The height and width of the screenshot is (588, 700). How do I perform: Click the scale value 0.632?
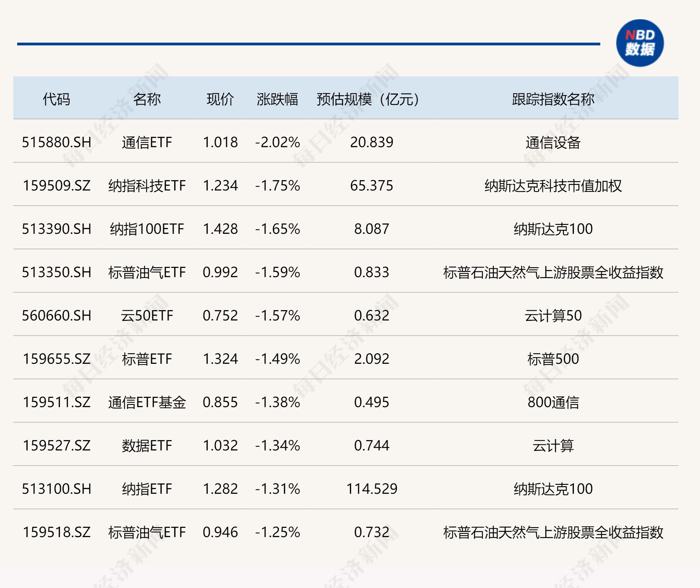click(x=372, y=316)
